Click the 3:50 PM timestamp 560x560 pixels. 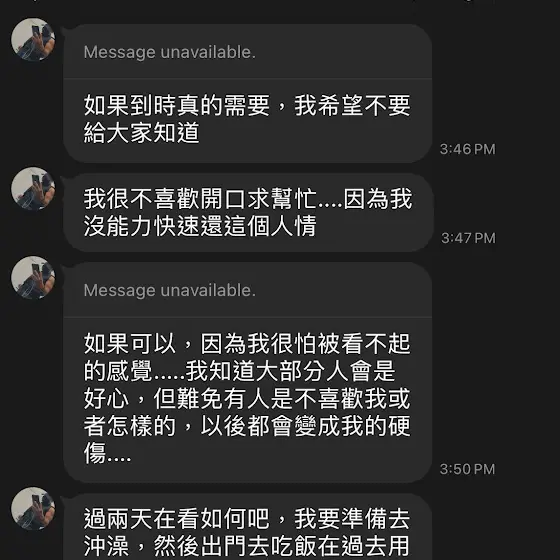point(468,469)
